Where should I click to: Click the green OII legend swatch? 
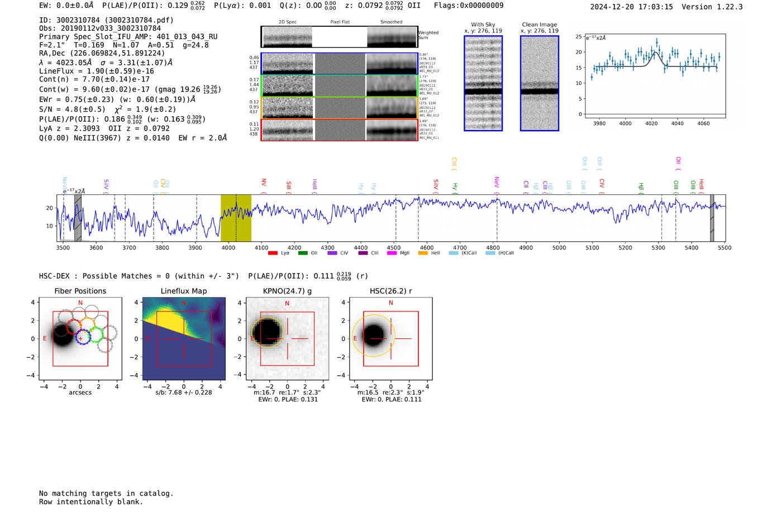tap(303, 253)
